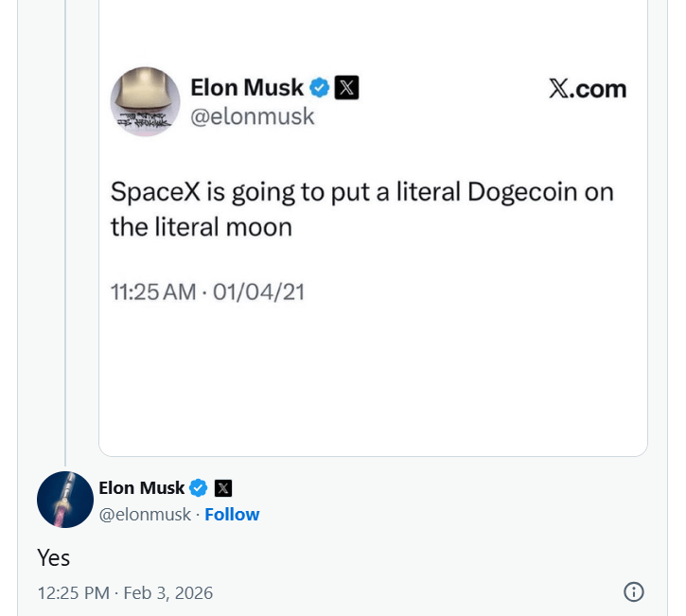Click "the literal moon" line of the quoted tweet
686x616 pixels.
pyautogui.click(x=201, y=227)
